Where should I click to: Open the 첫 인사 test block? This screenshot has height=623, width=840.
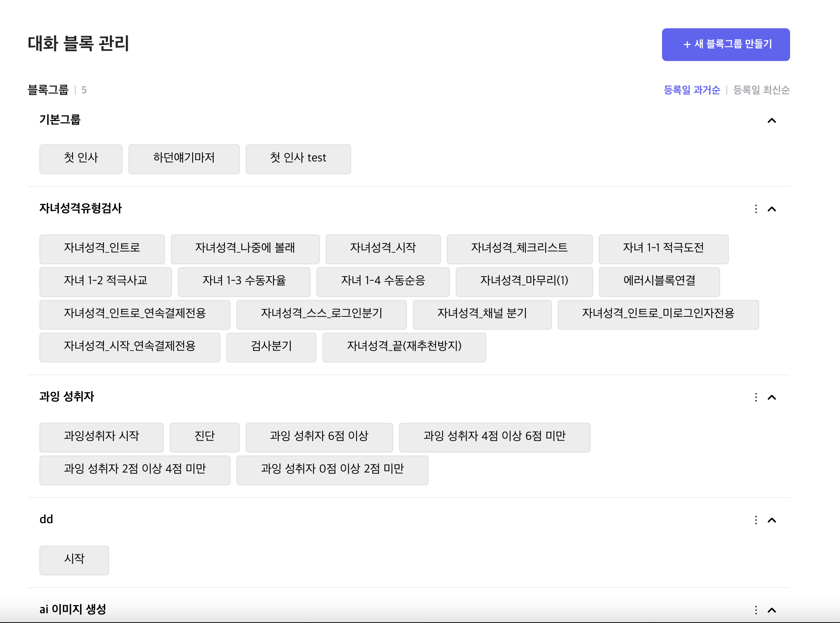tap(298, 159)
